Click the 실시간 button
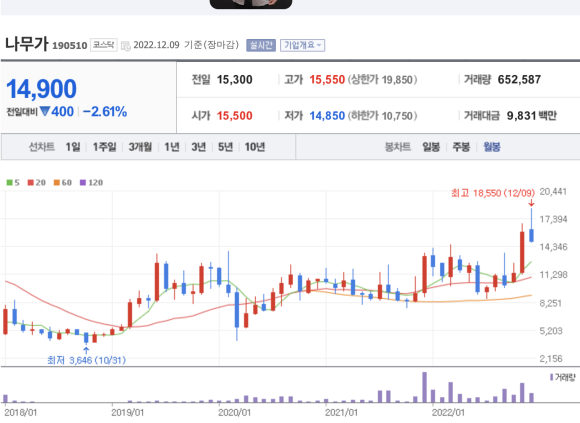 261,45
